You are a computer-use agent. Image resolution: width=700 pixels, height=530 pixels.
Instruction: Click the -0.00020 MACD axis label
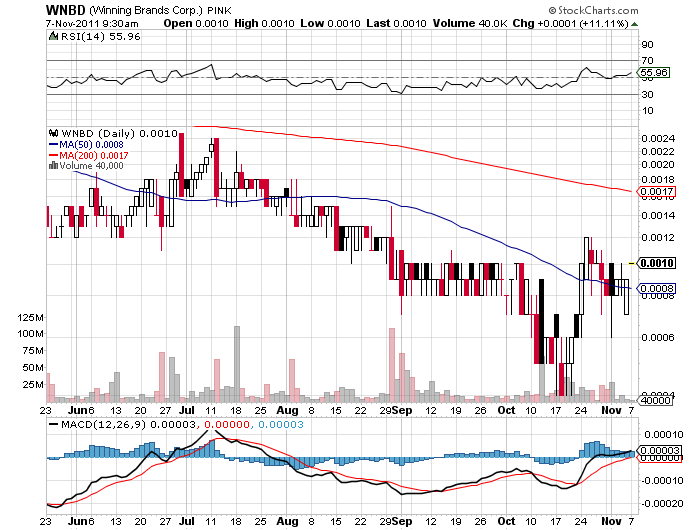tap(663, 504)
